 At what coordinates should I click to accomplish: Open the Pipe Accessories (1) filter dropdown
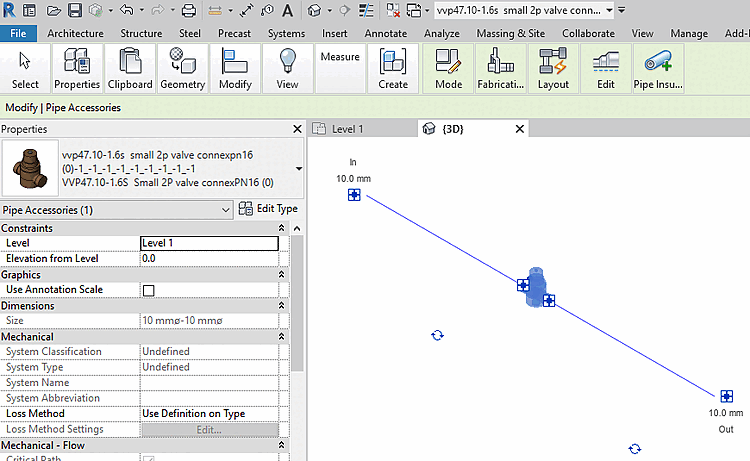(x=116, y=210)
